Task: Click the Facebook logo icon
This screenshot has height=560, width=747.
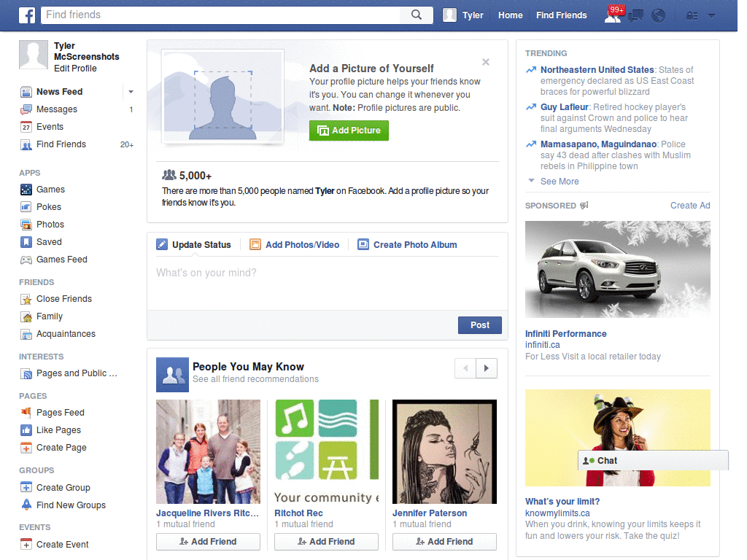Action: [x=27, y=15]
